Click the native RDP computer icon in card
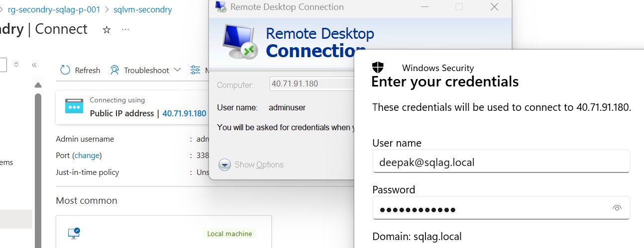 click(x=74, y=233)
